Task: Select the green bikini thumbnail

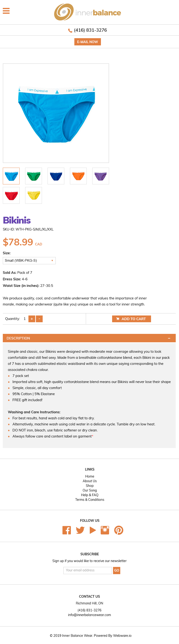Action: tap(34, 176)
